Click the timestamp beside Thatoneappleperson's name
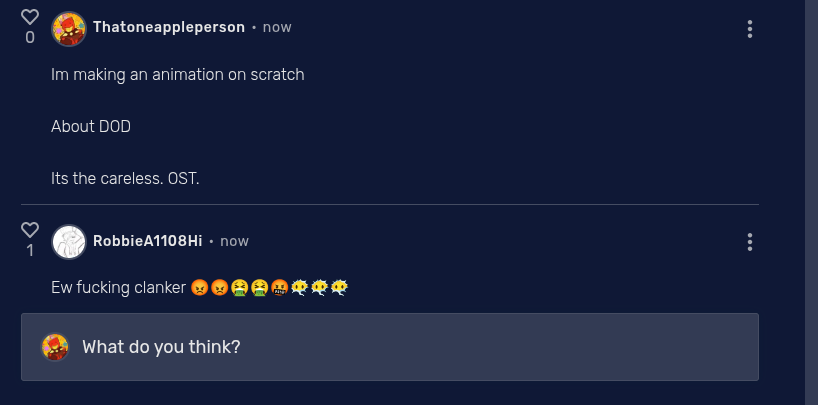This screenshot has width=818, height=405. click(277, 27)
